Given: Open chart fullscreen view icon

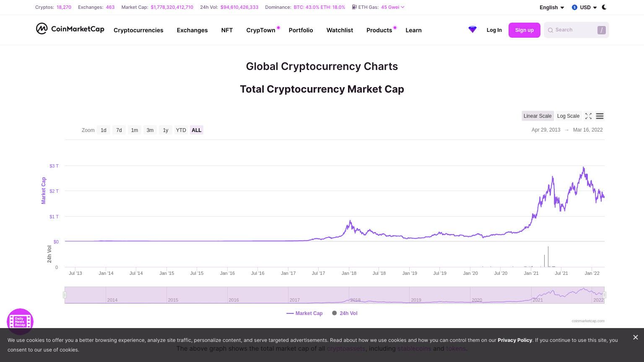Looking at the screenshot, I should [x=588, y=116].
